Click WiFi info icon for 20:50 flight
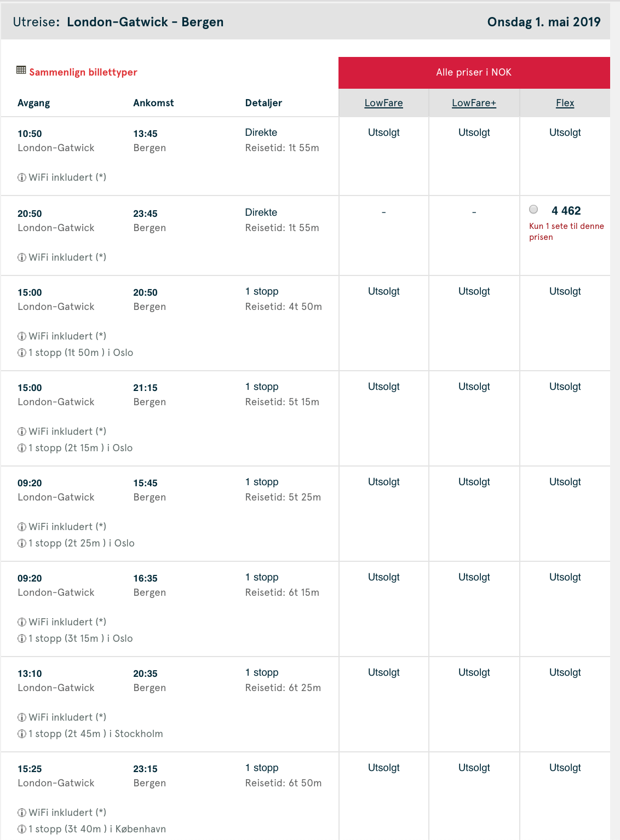Screen dimensions: 620x840 pyautogui.click(x=22, y=257)
